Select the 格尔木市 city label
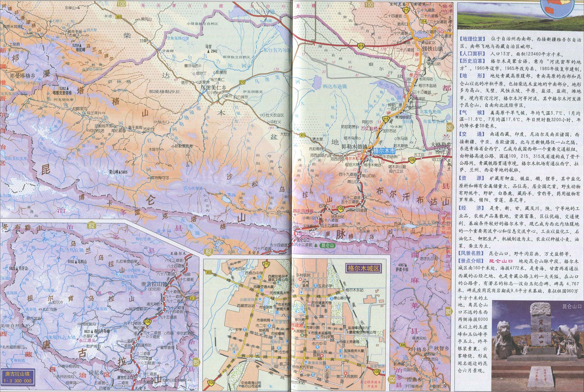Screen dimensions: 584x392 (x=384, y=151)
